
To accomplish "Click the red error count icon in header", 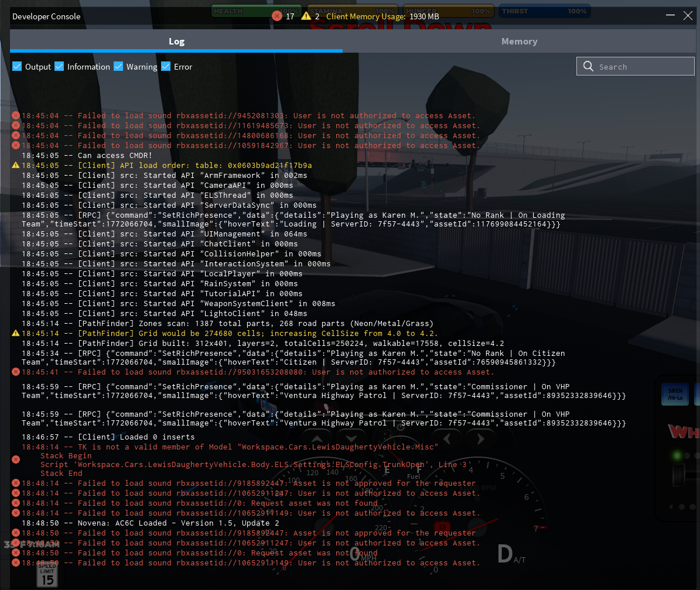I will pyautogui.click(x=277, y=16).
